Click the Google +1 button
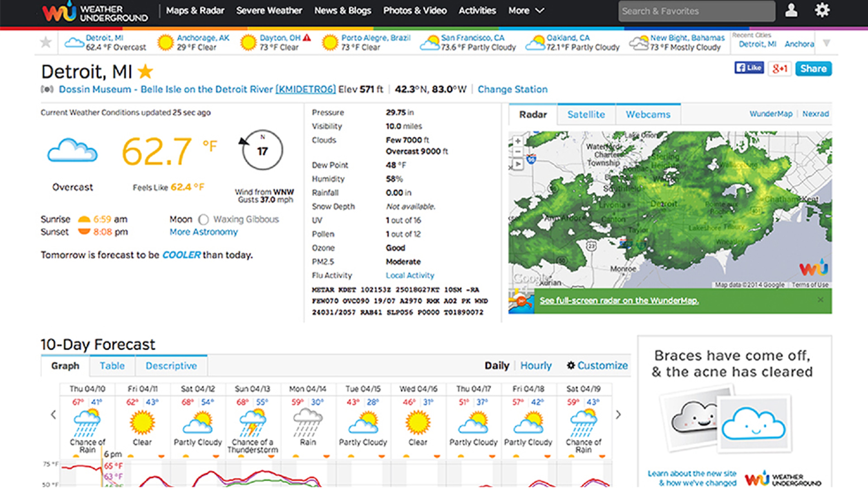Viewport: 868px width, 488px height. click(779, 69)
